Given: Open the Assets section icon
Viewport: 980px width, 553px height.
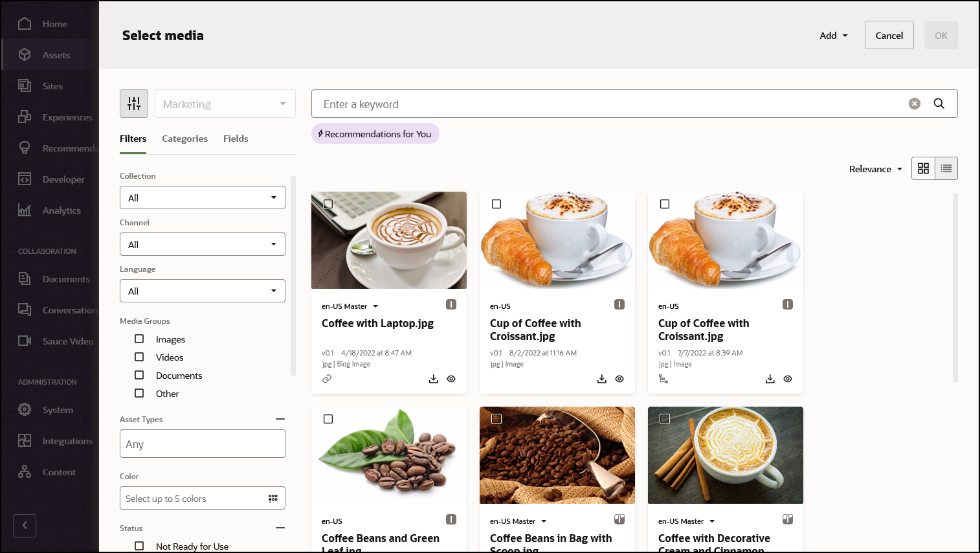Looking at the screenshot, I should click(x=25, y=54).
